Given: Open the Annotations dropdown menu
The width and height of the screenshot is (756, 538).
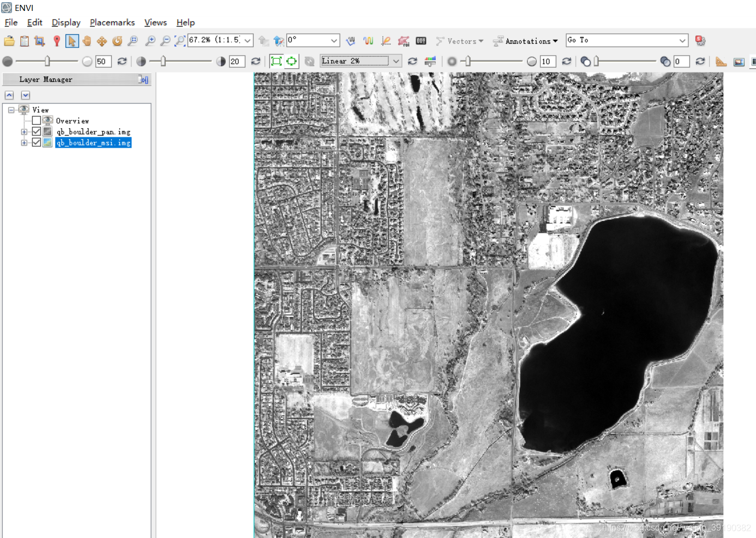Looking at the screenshot, I should (x=525, y=41).
